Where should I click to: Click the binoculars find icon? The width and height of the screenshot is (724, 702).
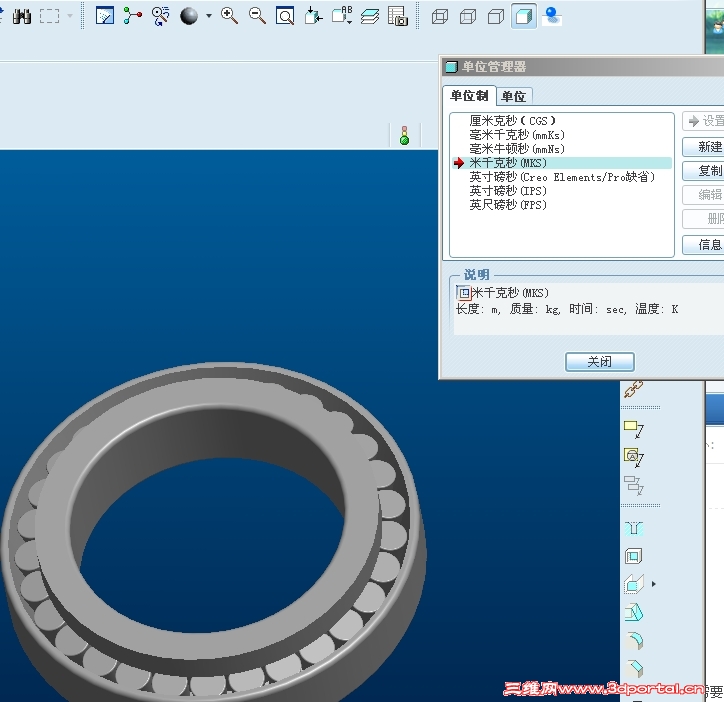[22, 17]
